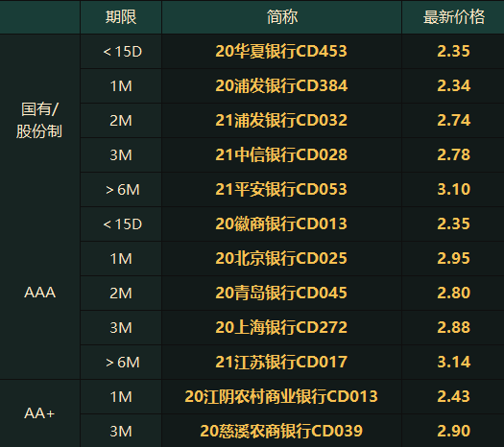
Task: Open 21平安银行CD053 bond name
Action: coord(281,189)
